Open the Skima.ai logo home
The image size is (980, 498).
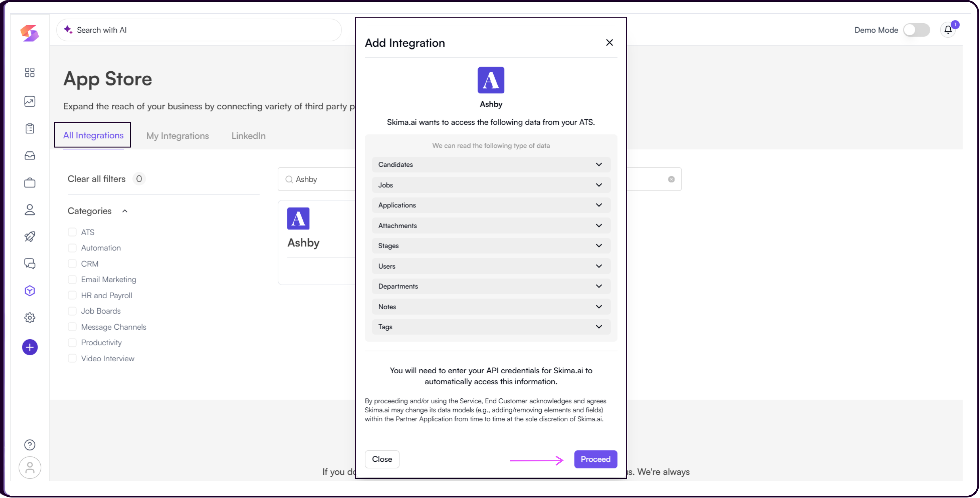click(x=30, y=33)
